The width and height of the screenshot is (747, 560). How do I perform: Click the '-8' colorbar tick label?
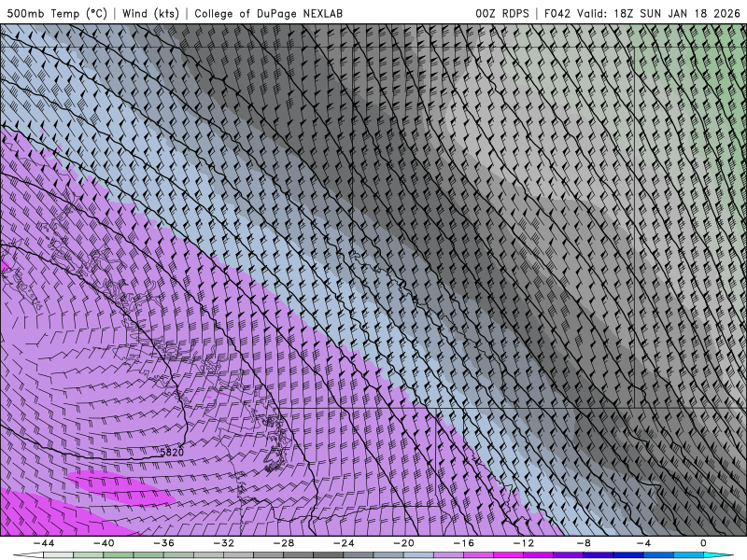click(584, 543)
